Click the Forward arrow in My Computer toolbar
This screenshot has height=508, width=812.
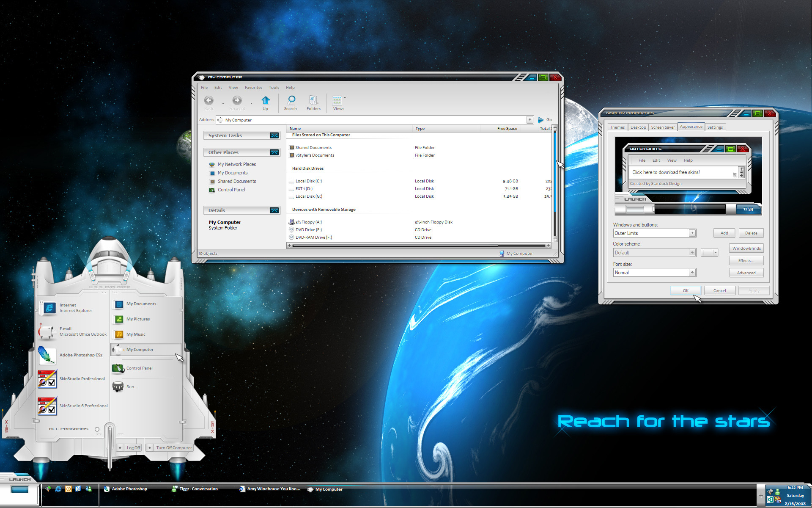click(237, 100)
